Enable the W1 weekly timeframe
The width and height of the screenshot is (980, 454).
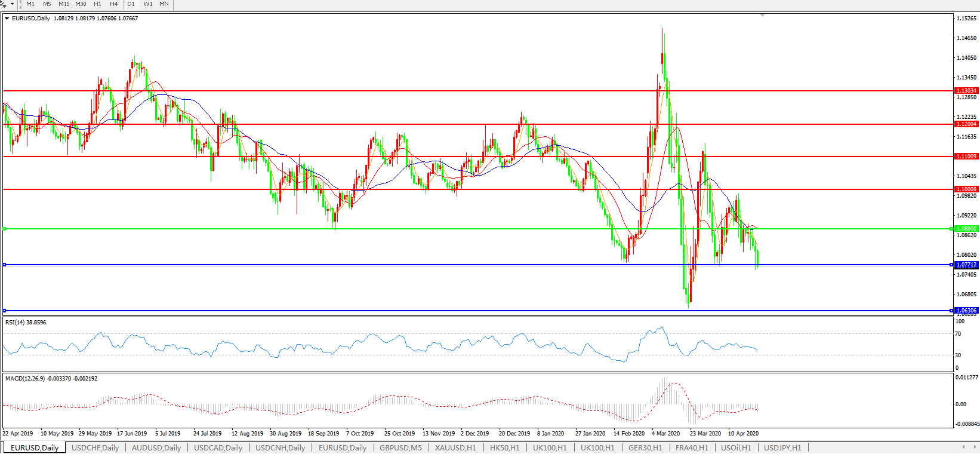[147, 4]
